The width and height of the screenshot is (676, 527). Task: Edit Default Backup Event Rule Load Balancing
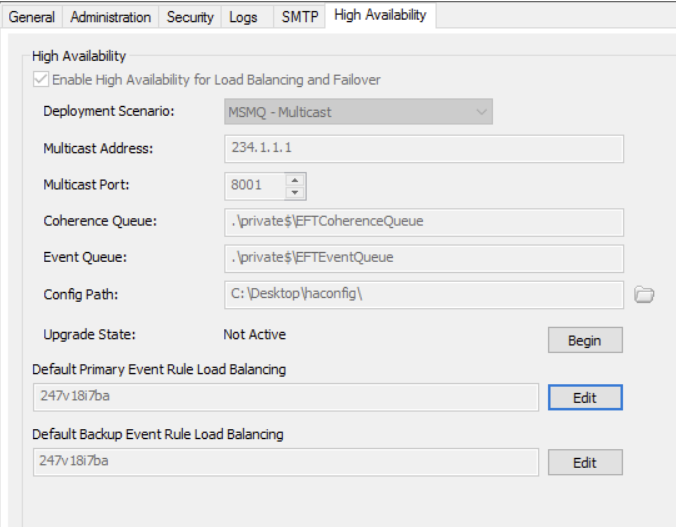coord(585,462)
